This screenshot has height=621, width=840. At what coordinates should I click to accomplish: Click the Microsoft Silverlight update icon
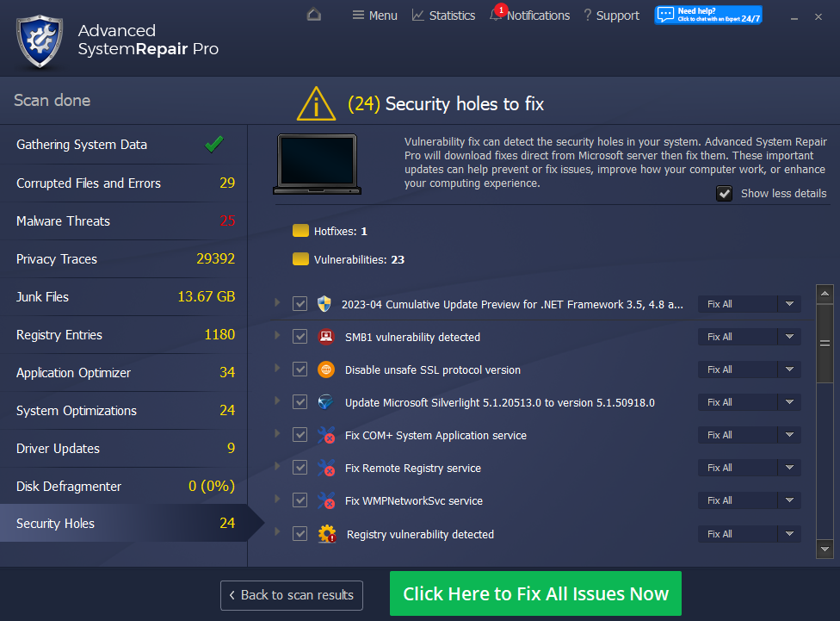click(325, 402)
